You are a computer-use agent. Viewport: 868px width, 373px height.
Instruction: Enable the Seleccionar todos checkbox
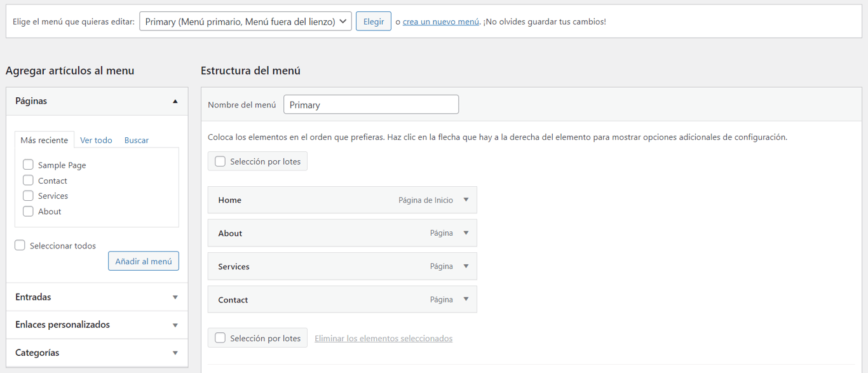(20, 245)
